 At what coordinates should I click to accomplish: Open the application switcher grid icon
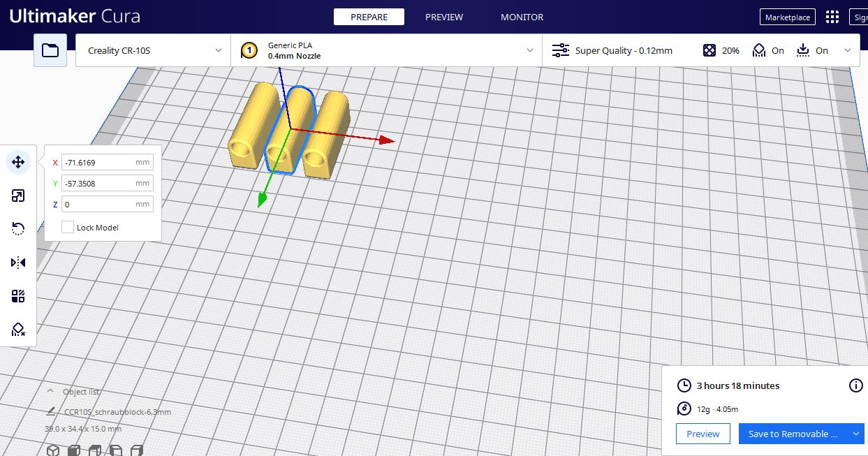click(x=832, y=17)
